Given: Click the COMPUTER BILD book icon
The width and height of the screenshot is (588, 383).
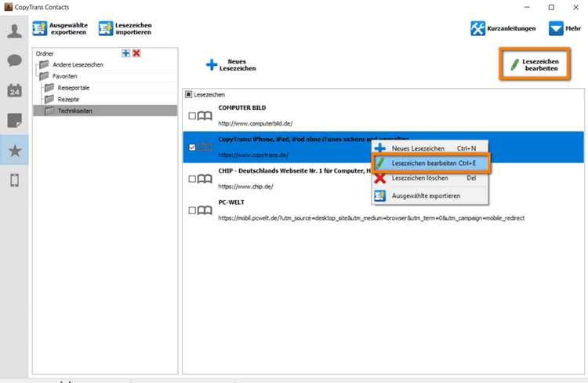Looking at the screenshot, I should click(205, 116).
